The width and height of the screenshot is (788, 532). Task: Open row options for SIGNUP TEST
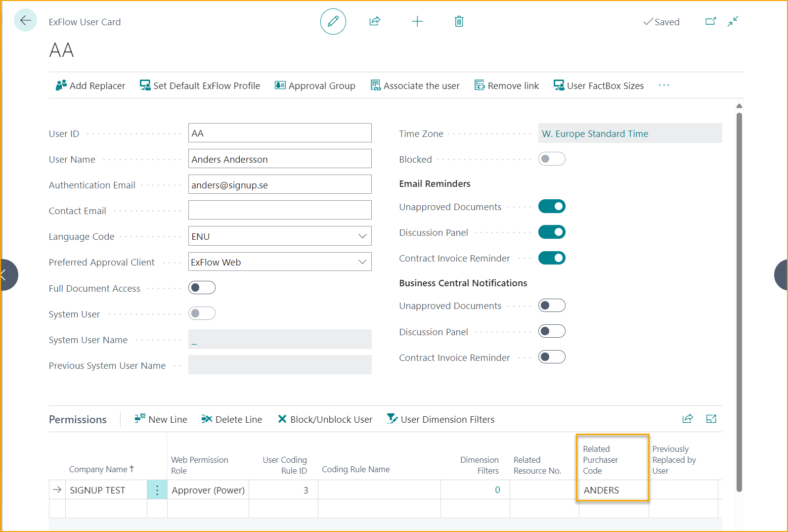[157, 490]
